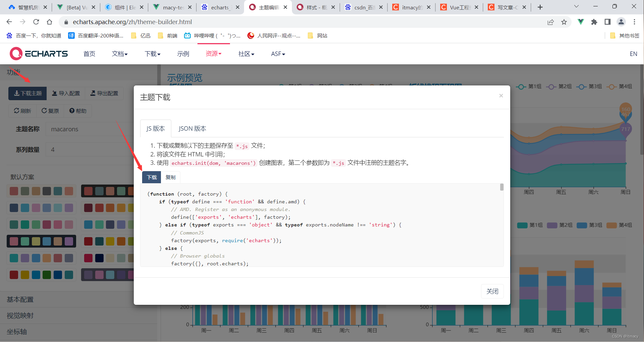This screenshot has width=644, height=342.
Task: Click the 主题名称 input field with macarons
Action: pyautogui.click(x=90, y=129)
